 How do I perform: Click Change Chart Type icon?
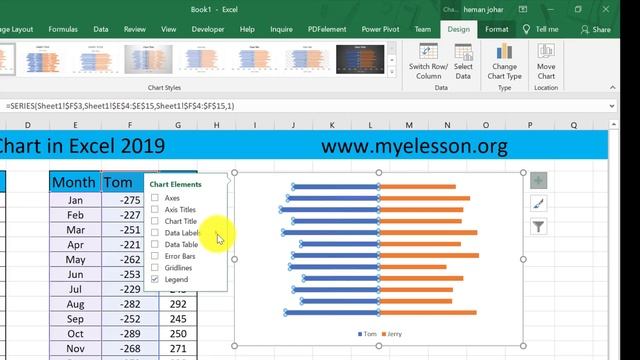click(x=504, y=51)
